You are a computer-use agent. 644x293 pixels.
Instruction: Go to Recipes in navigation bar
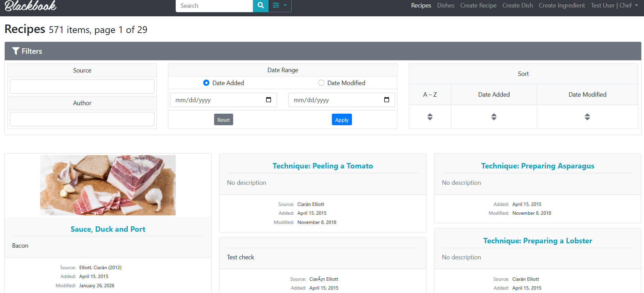tap(421, 5)
